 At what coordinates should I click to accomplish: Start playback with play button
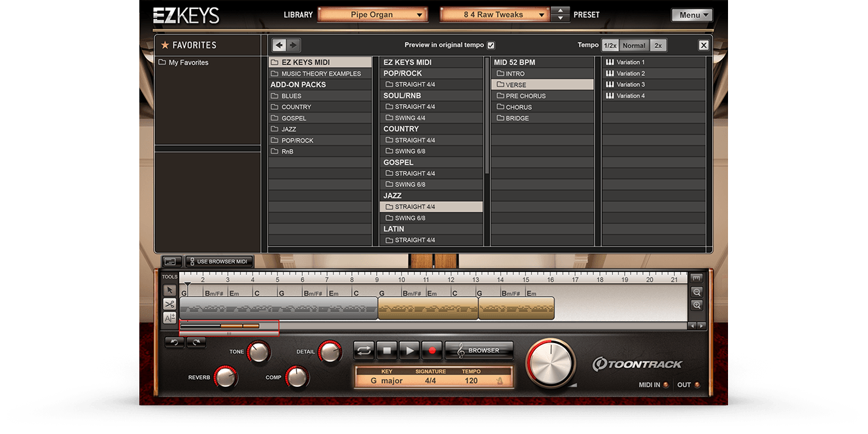tap(409, 350)
